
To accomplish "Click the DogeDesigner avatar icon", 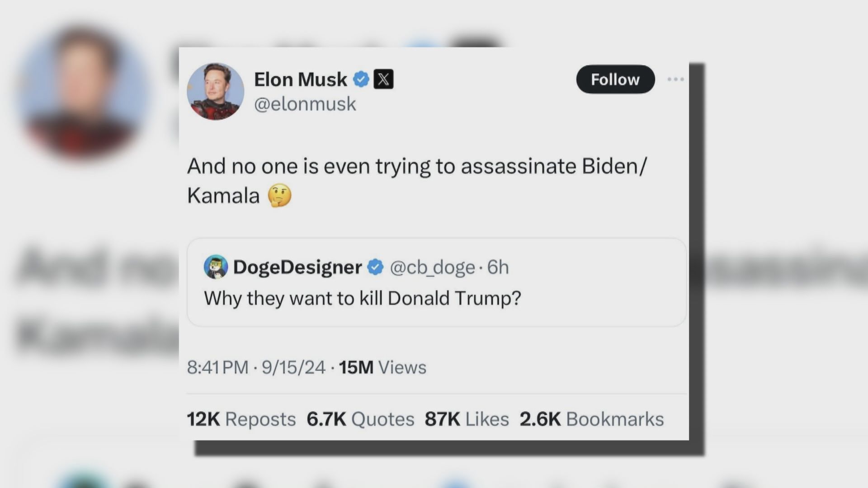I will pyautogui.click(x=216, y=267).
